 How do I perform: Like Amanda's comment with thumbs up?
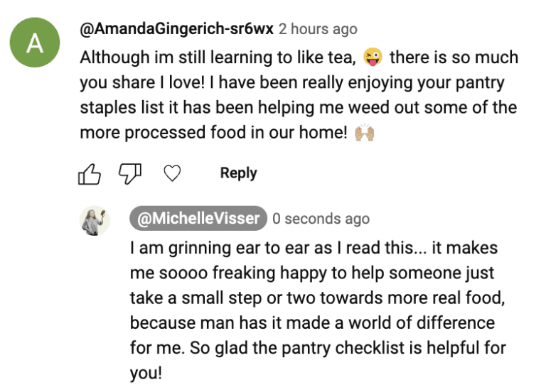pyautogui.click(x=89, y=173)
